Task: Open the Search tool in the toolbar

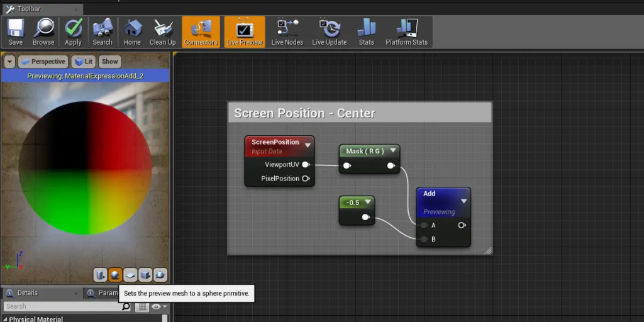Action: 103,31
